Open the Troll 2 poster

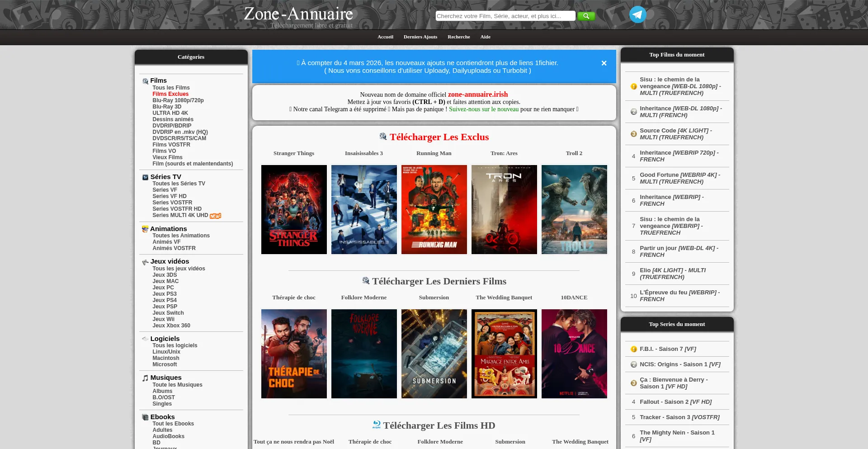tap(574, 209)
